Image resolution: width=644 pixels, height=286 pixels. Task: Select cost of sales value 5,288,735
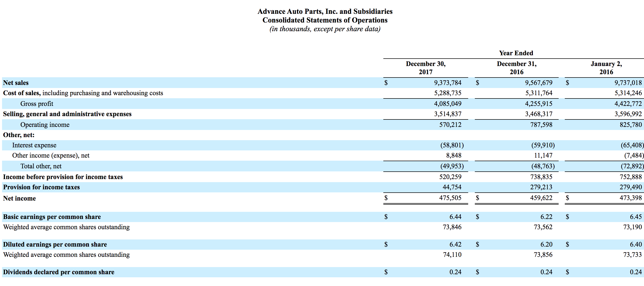448,93
